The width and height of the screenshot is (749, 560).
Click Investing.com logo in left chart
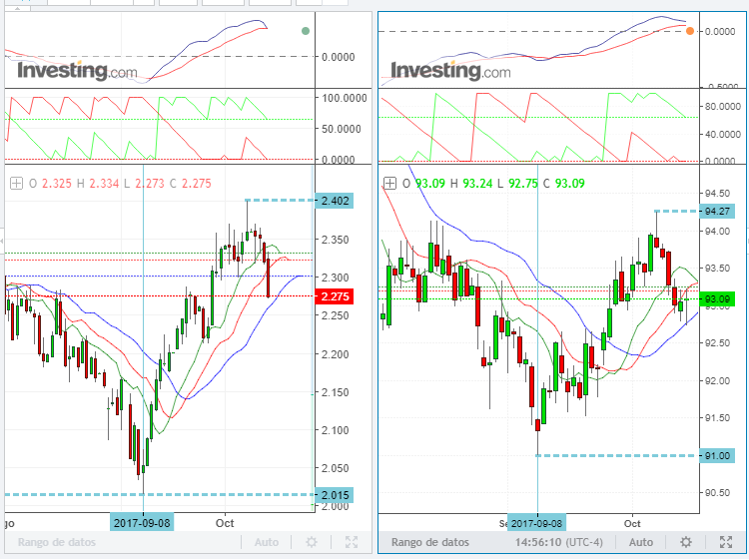77,71
